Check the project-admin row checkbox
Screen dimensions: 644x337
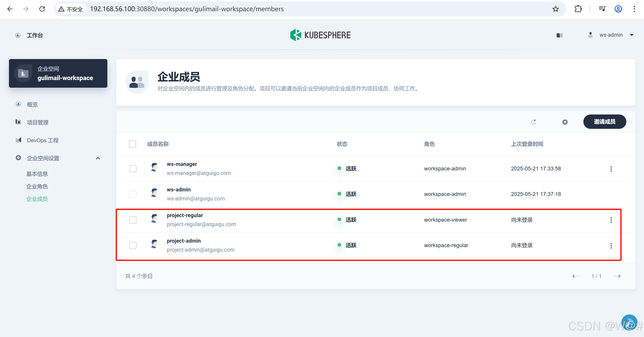coord(133,245)
